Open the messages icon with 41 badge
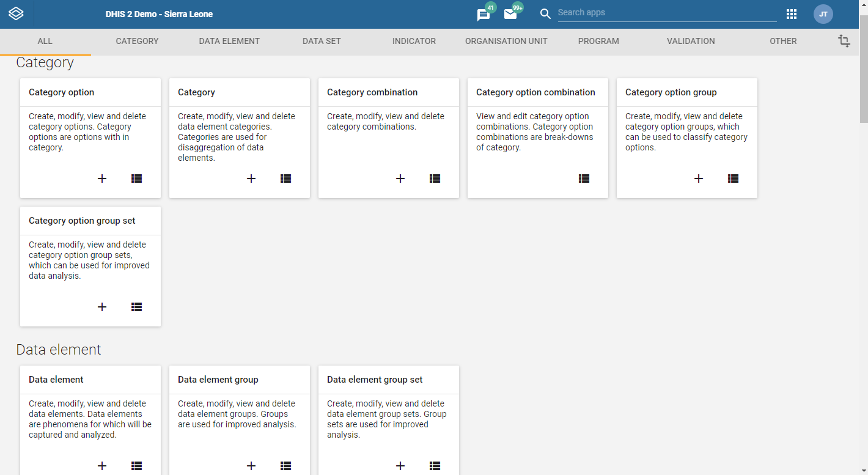Image resolution: width=868 pixels, height=475 pixels. (484, 15)
